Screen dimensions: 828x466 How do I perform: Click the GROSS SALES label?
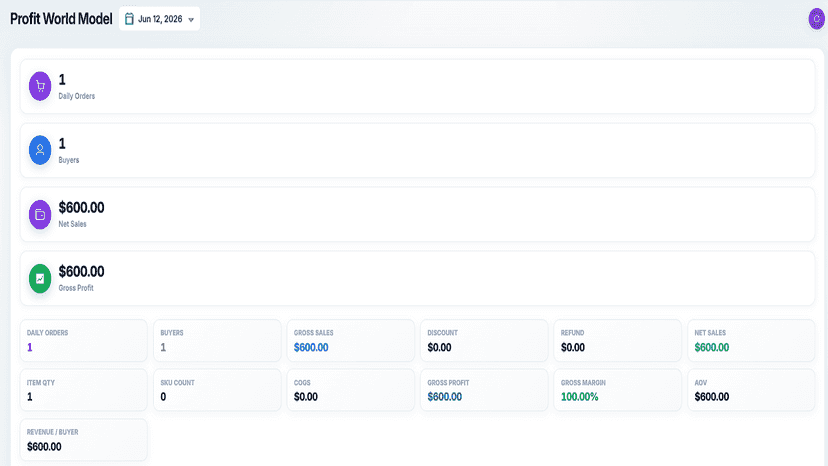pyautogui.click(x=314, y=333)
